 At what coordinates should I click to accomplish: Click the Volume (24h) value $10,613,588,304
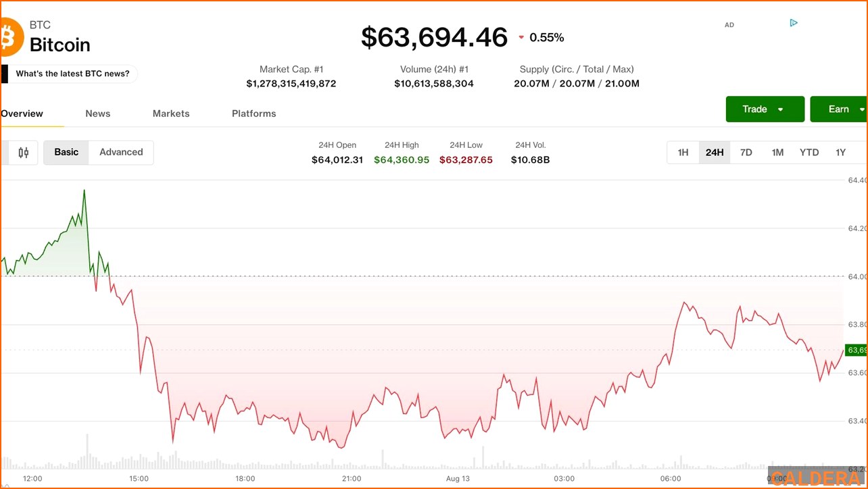pos(434,84)
